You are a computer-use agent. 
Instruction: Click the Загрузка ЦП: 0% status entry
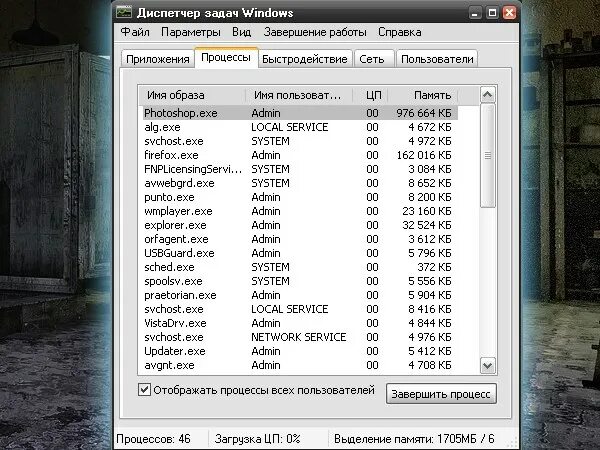point(258,439)
